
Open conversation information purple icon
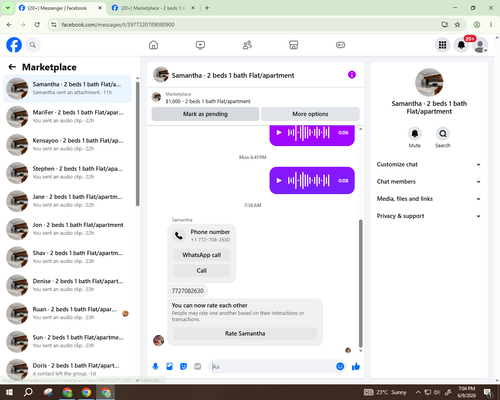[352, 75]
